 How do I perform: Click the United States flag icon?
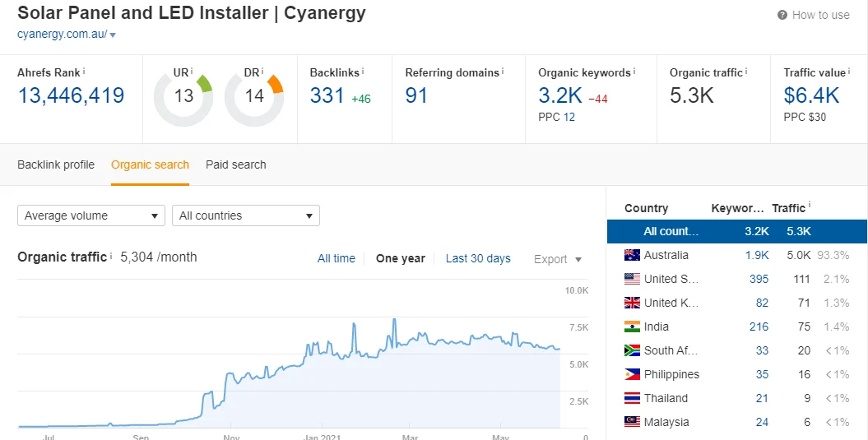632,279
